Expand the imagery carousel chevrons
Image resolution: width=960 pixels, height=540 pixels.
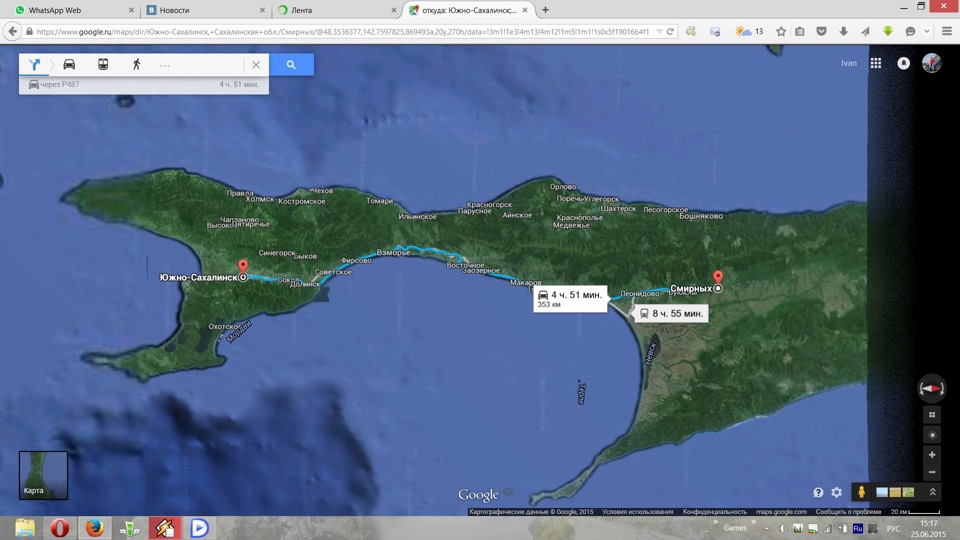pos(932,492)
